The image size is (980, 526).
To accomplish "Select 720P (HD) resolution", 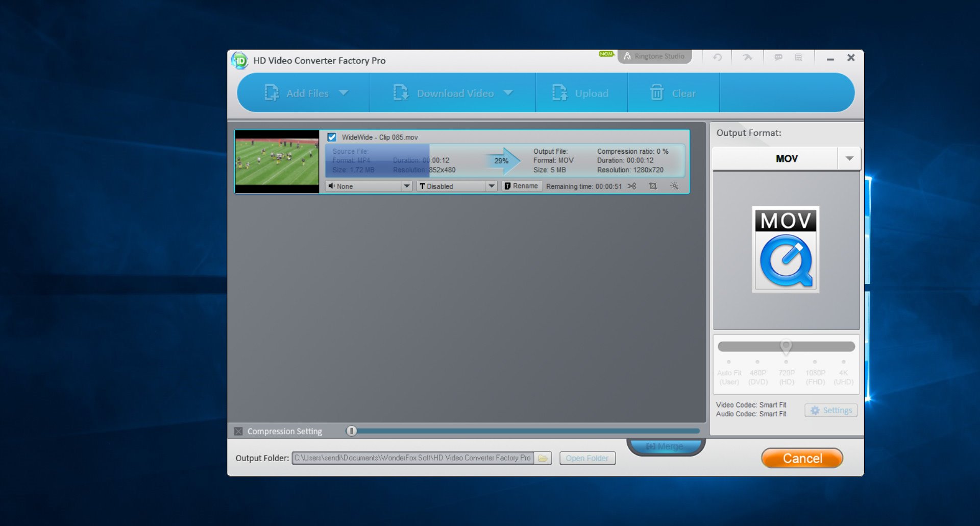I will (787, 377).
